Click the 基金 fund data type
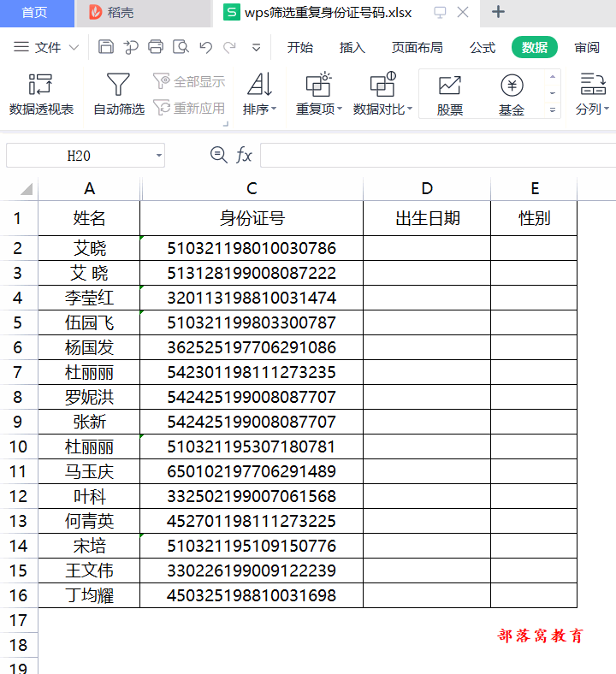 (x=512, y=95)
